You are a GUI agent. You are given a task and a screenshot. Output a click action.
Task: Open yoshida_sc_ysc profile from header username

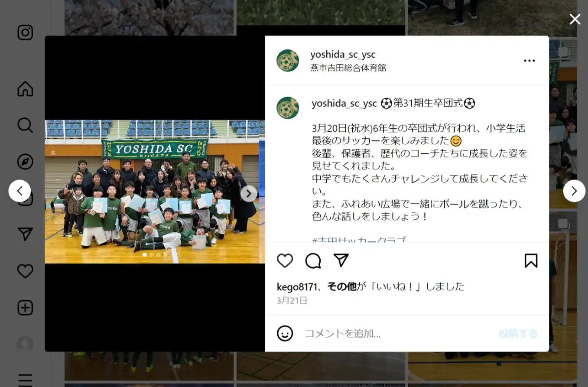click(343, 55)
